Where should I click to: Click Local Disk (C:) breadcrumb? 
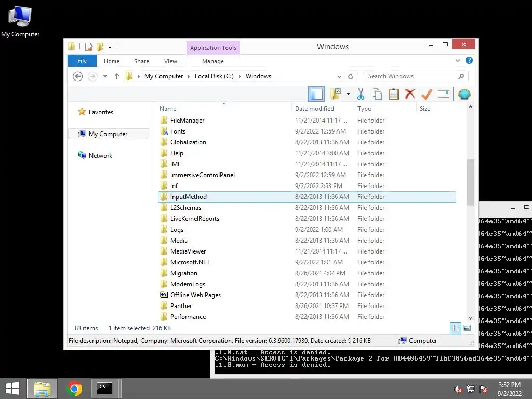(x=214, y=76)
